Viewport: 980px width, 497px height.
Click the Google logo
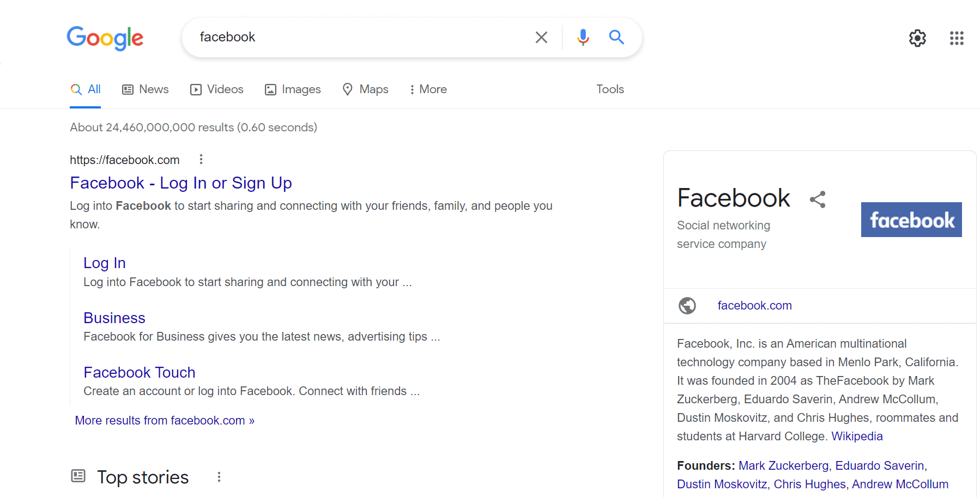point(105,38)
